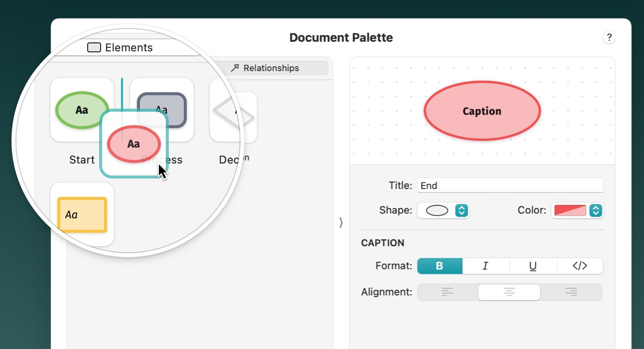Click the Start label text
This screenshot has height=349, width=644.
click(82, 160)
